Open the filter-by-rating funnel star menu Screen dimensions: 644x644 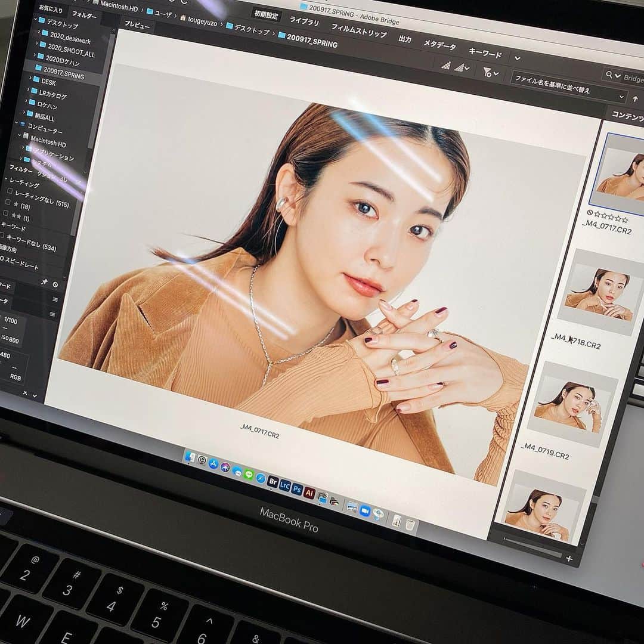(490, 72)
